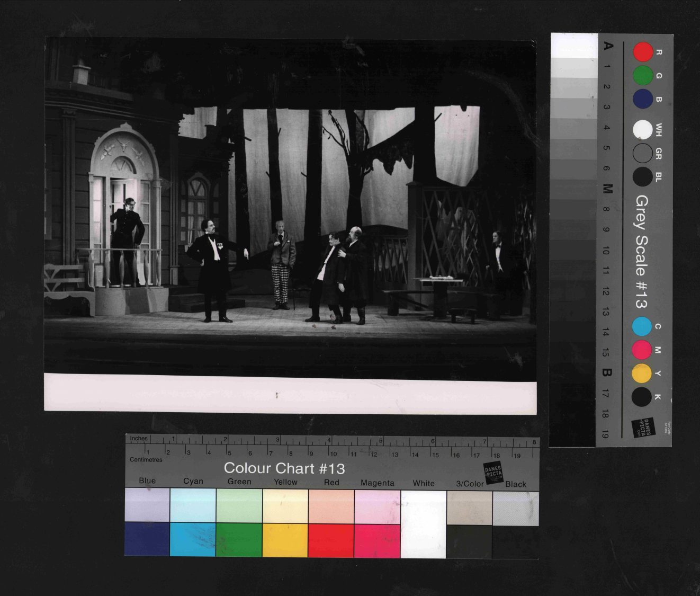This screenshot has width=700, height=596.
Task: Pick the saturated red swatch under Red
Action: coord(331,540)
